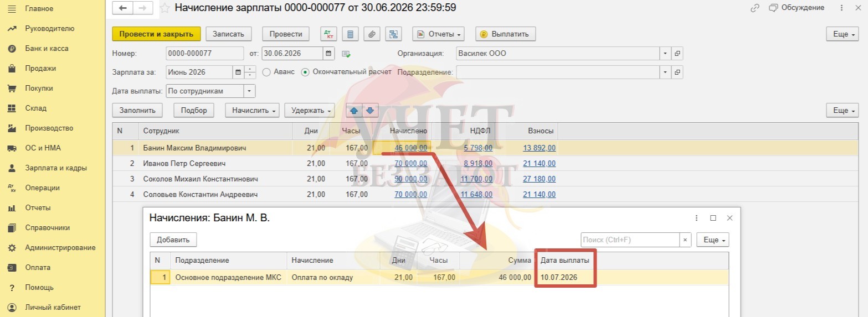Open Склад section icon

point(11,108)
